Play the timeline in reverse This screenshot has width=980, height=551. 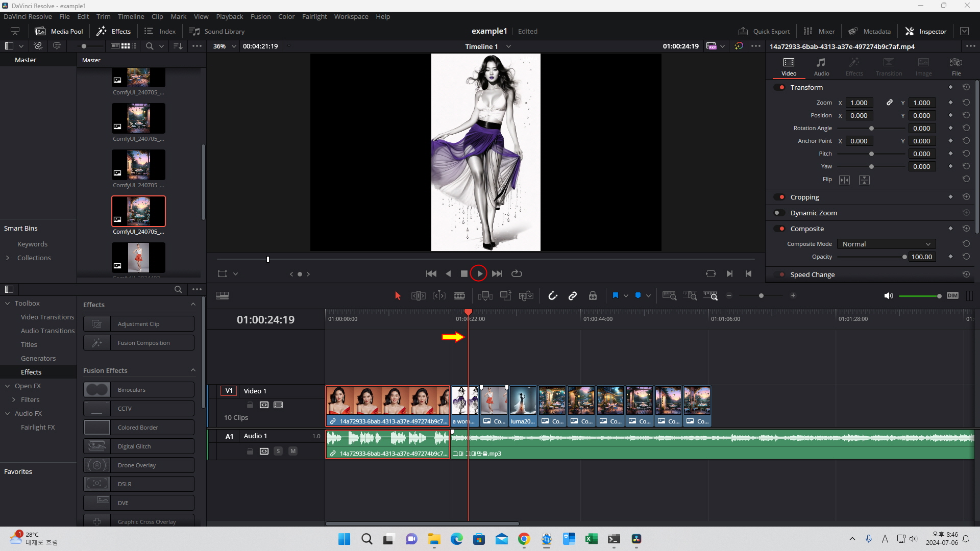coord(448,274)
